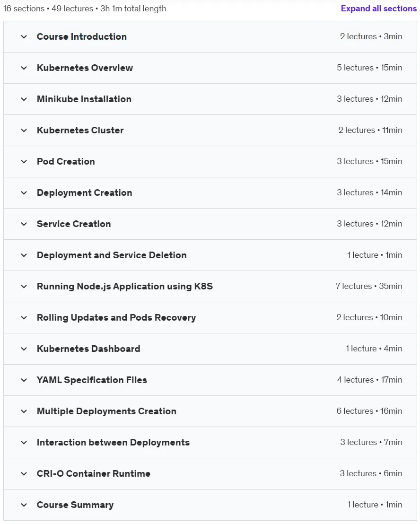Open Kubernetes Cluster chevron arrow

click(24, 131)
